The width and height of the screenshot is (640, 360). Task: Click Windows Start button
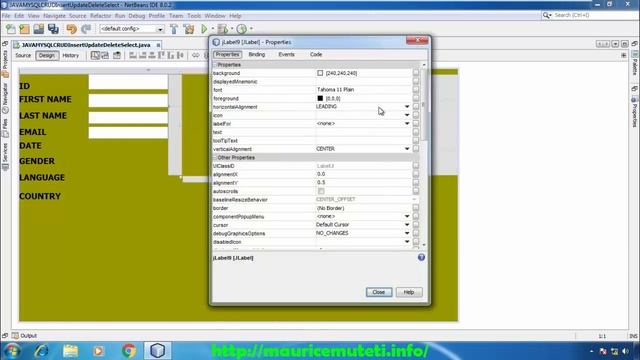pyautogui.click(x=12, y=351)
